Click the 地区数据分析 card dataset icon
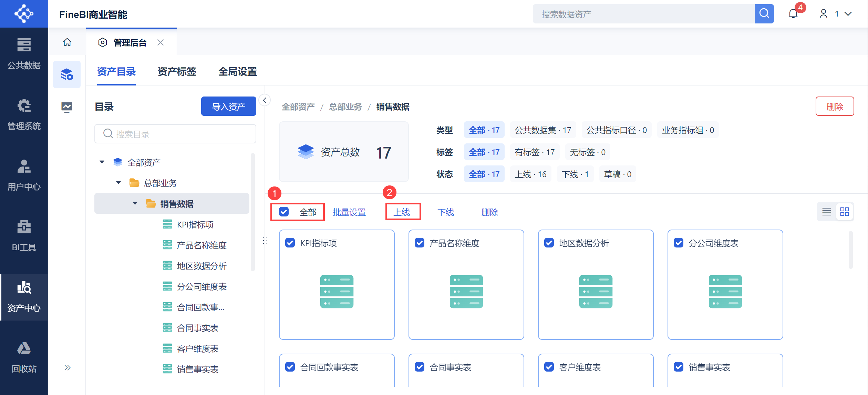 (596, 292)
